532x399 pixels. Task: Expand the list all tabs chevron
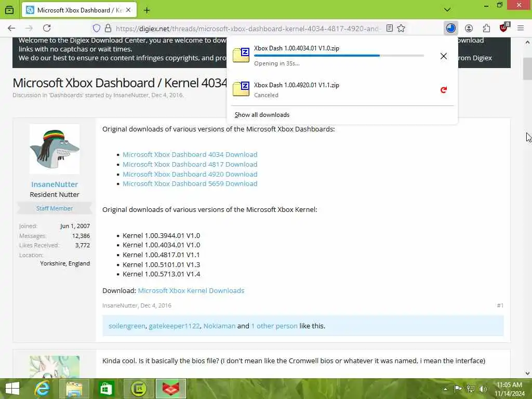(x=447, y=10)
